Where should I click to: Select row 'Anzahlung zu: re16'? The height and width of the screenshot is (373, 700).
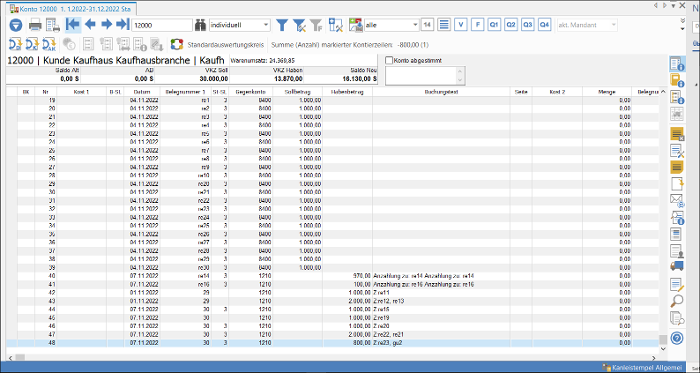[x=333, y=284]
